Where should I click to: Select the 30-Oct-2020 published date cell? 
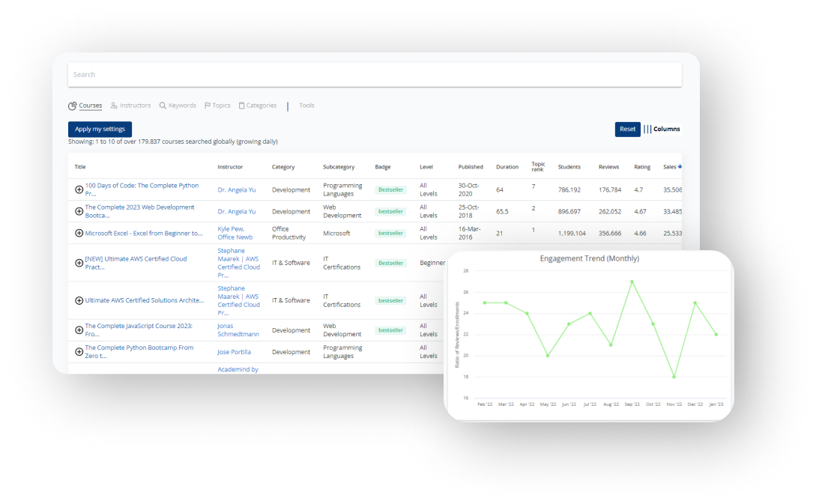(x=469, y=189)
